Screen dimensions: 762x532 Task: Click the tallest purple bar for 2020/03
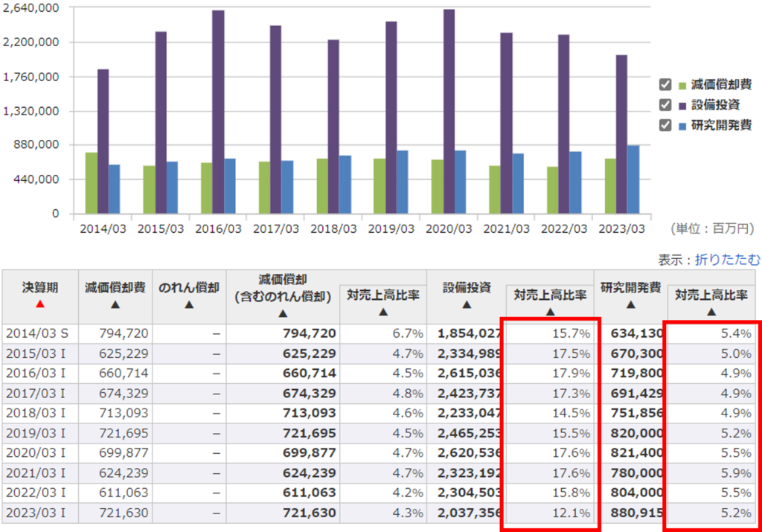(x=449, y=112)
